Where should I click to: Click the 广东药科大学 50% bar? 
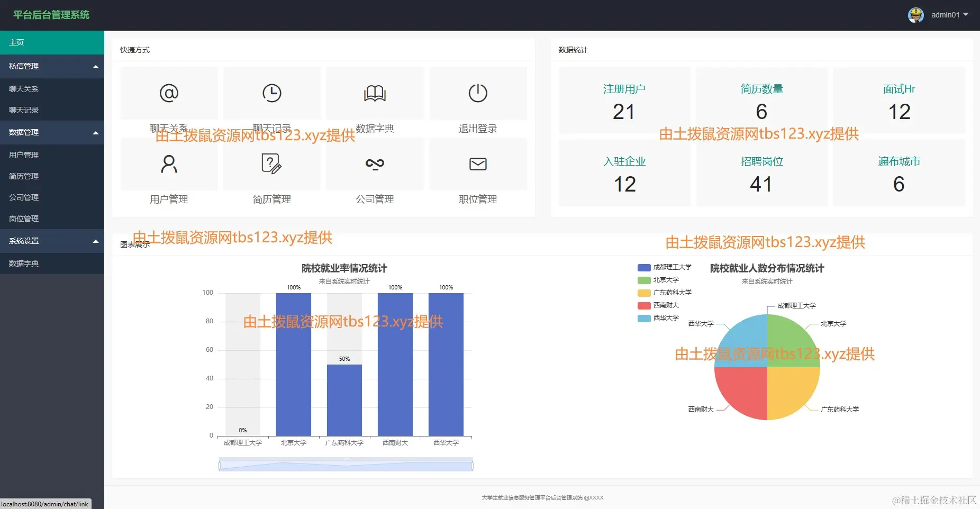344,400
